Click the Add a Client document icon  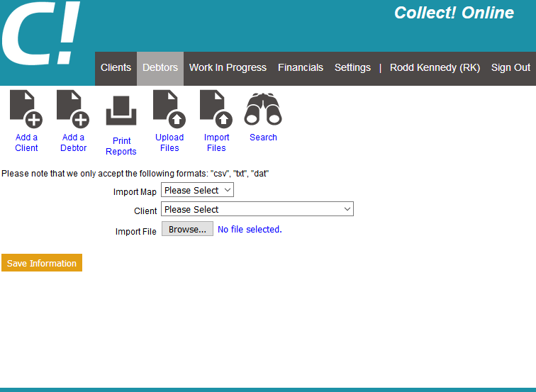point(26,109)
